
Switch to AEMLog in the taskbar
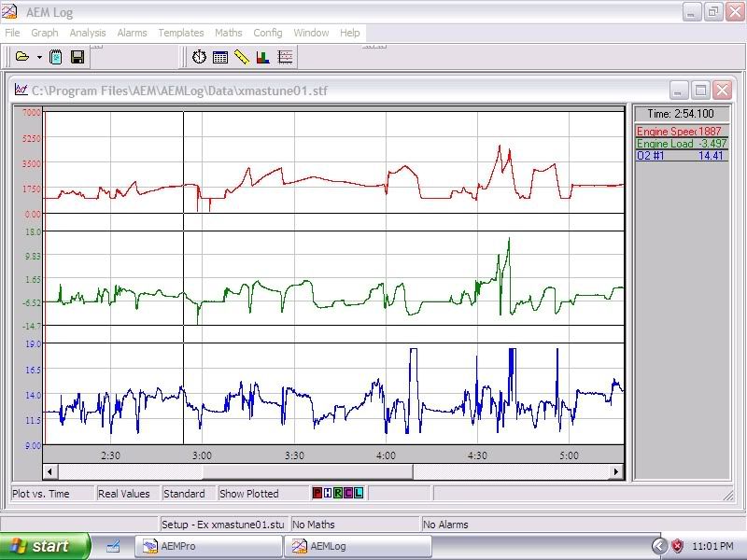tap(359, 546)
